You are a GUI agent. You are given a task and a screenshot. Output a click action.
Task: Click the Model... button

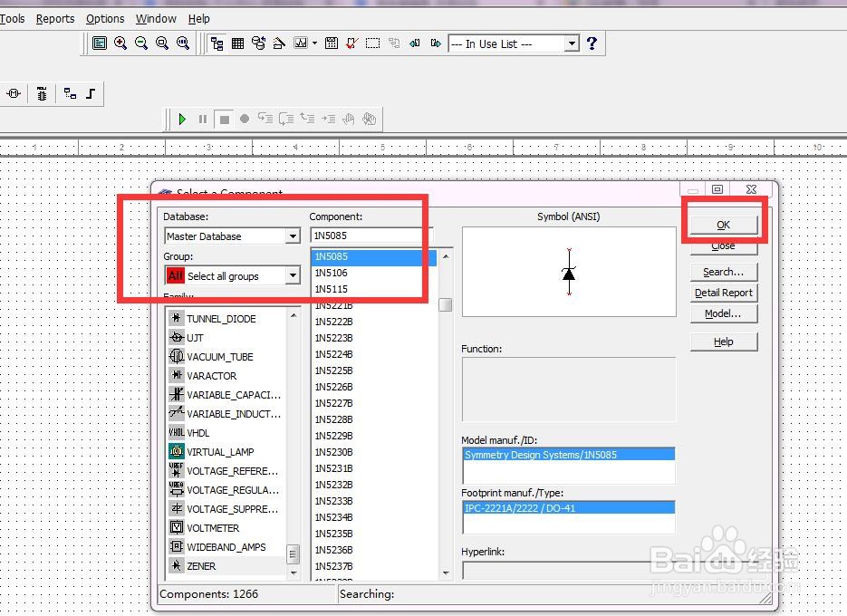coord(724,313)
